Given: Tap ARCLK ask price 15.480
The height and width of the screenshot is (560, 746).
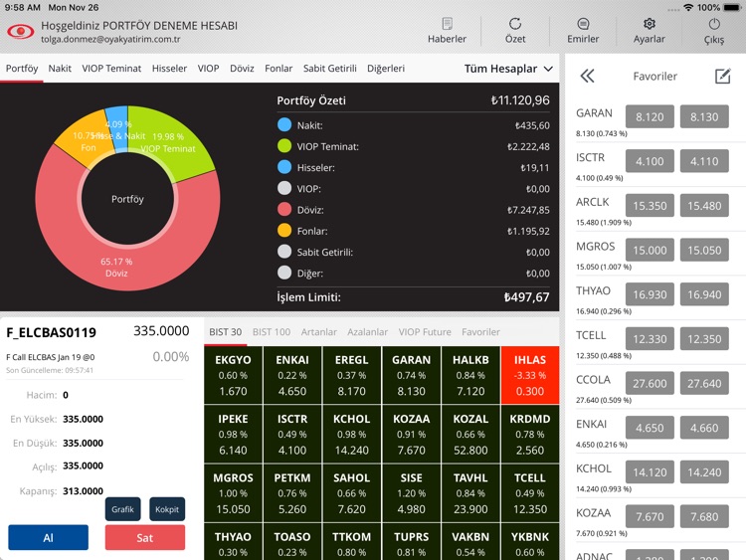Looking at the screenshot, I should [x=704, y=206].
